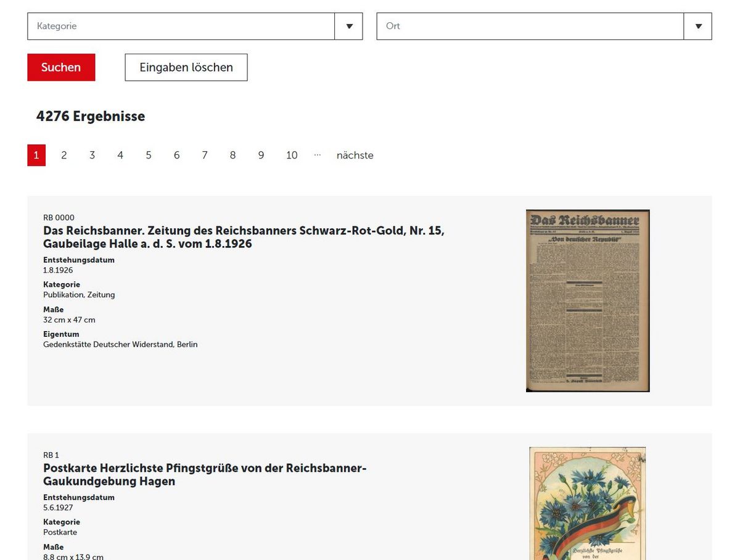The height and width of the screenshot is (560, 740).
Task: Go to results page 7
Action: [x=205, y=155]
